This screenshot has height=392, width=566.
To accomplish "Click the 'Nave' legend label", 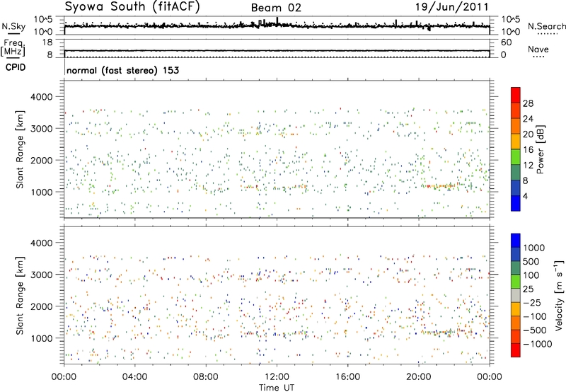I will pyautogui.click(x=538, y=49).
